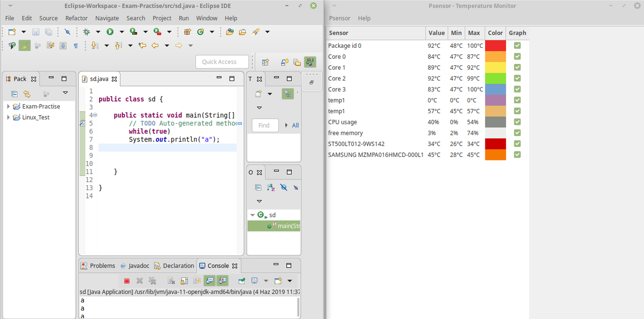Viewport: 644px width, 319px height.
Task: Click the Open Type icon
Action: pyautogui.click(x=230, y=32)
